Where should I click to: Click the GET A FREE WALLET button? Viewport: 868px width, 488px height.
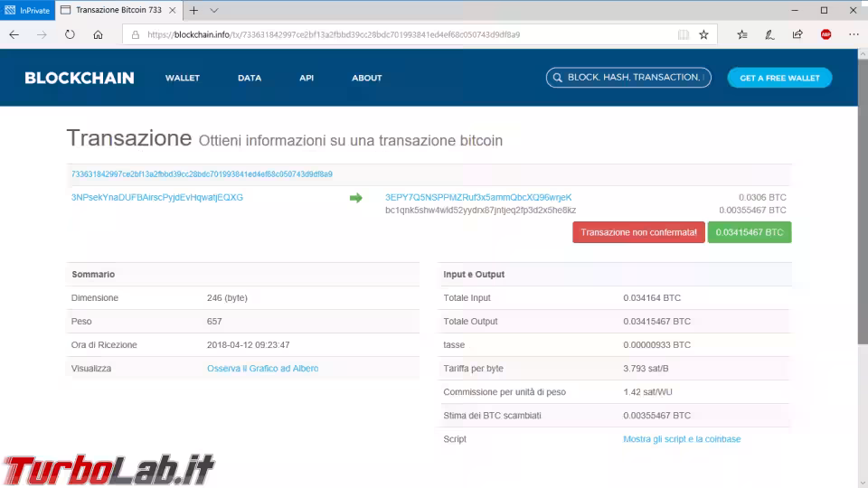[x=779, y=78]
